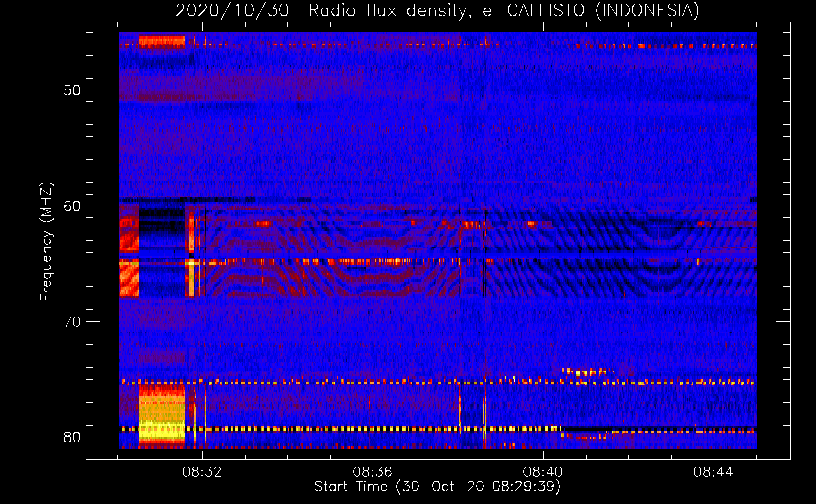This screenshot has height=504, width=816.
Task: Click the 'Frequency (MHZ)' axis label
Action: (x=46, y=241)
